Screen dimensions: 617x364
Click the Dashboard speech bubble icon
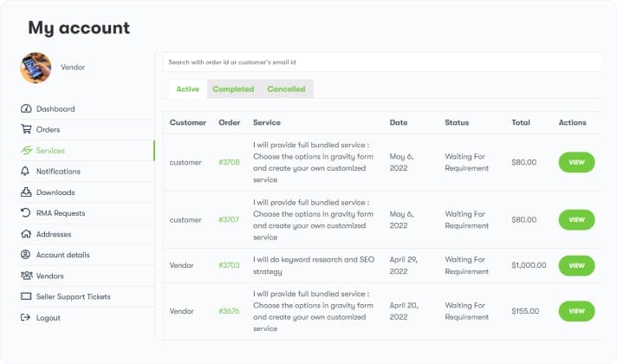tap(26, 109)
